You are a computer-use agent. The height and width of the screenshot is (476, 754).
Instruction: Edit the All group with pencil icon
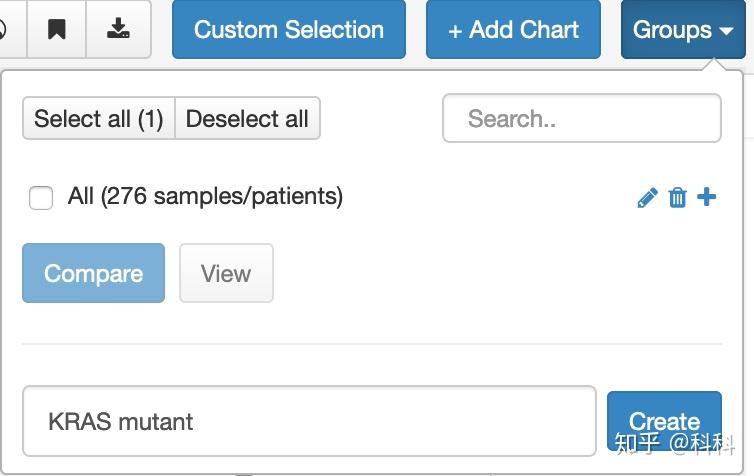(647, 198)
